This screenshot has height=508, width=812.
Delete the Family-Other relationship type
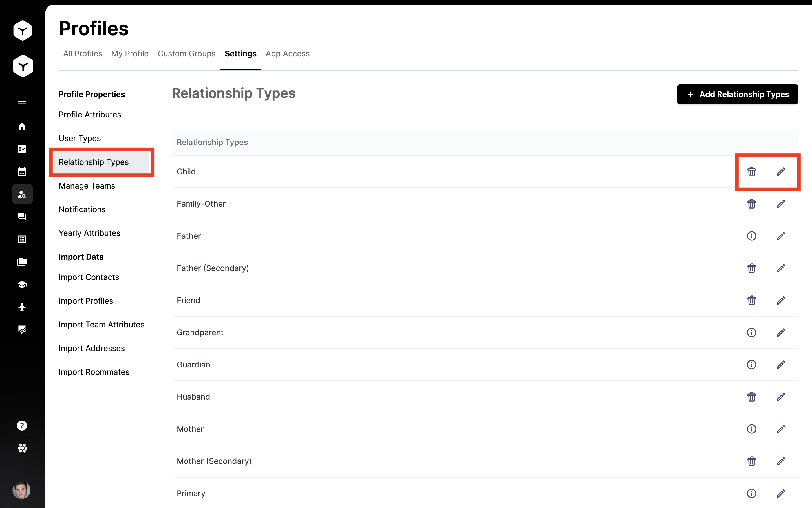click(x=751, y=204)
